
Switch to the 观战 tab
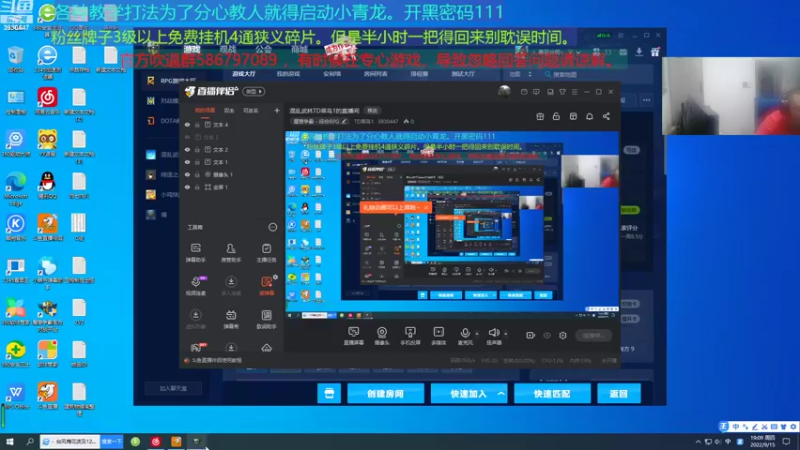click(228, 49)
